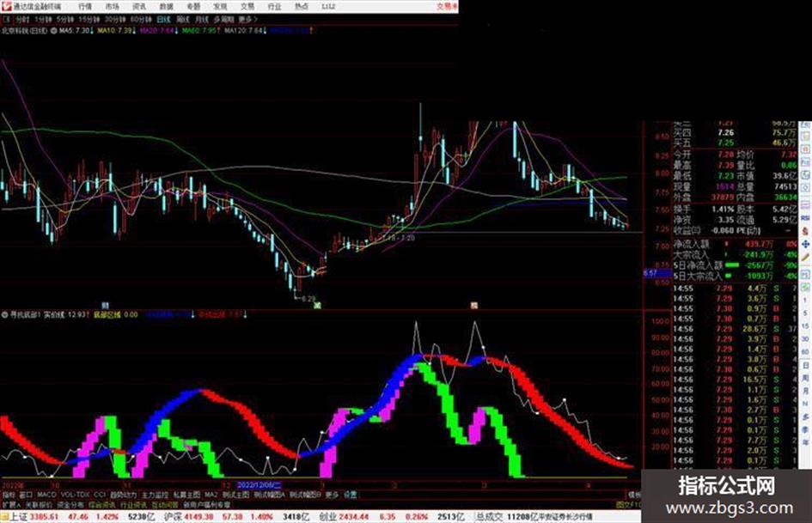Select the VOL-TDX indicator tab
This screenshot has height=523, width=812.
point(75,495)
